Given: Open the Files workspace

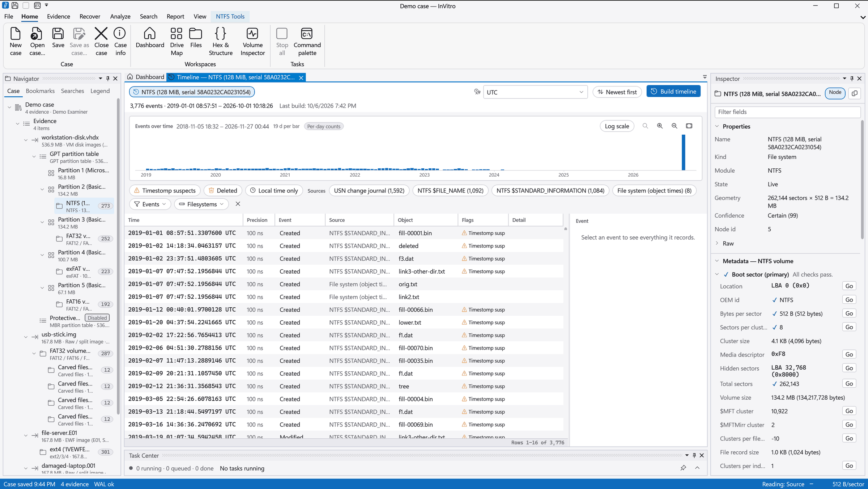Looking at the screenshot, I should tap(196, 37).
